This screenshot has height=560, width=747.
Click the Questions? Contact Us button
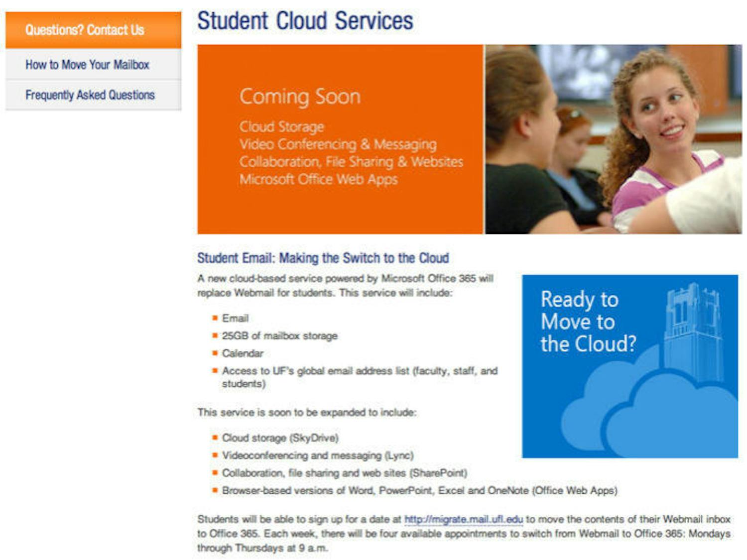click(85, 30)
